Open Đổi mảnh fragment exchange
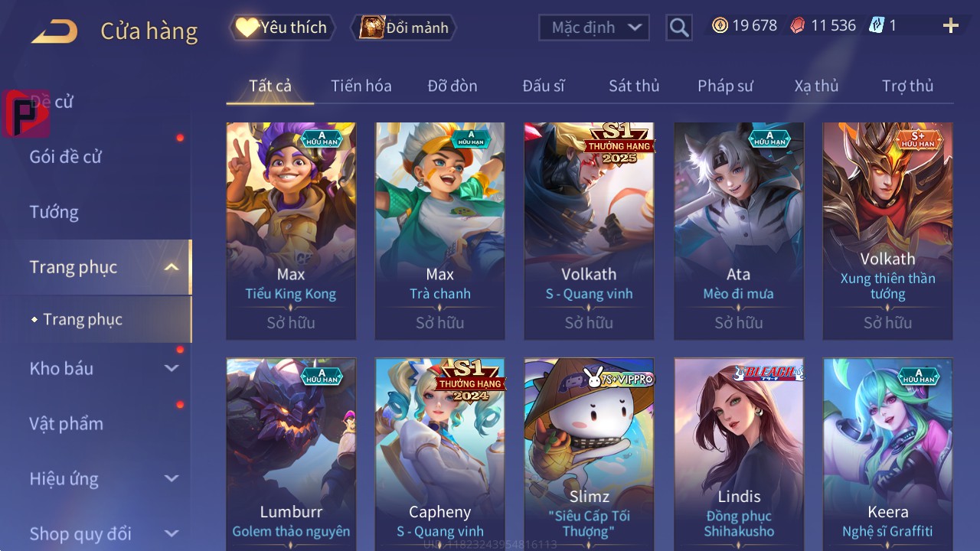This screenshot has height=551, width=980. (403, 28)
